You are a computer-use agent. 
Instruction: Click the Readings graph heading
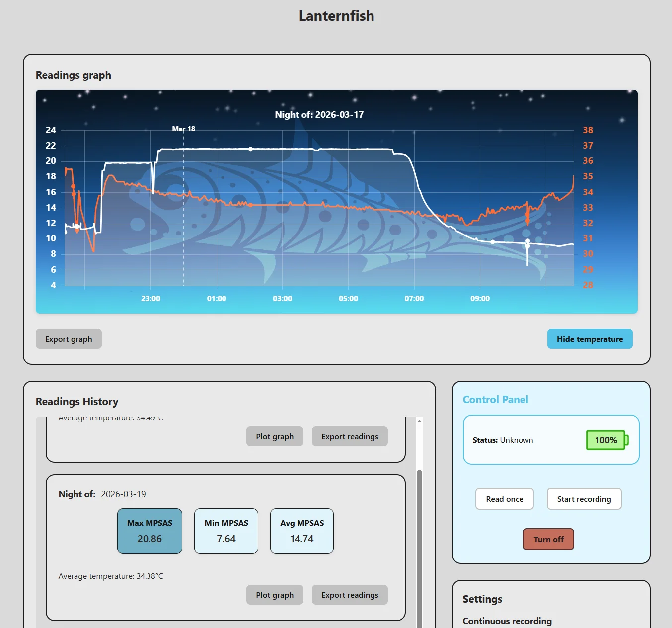(74, 75)
